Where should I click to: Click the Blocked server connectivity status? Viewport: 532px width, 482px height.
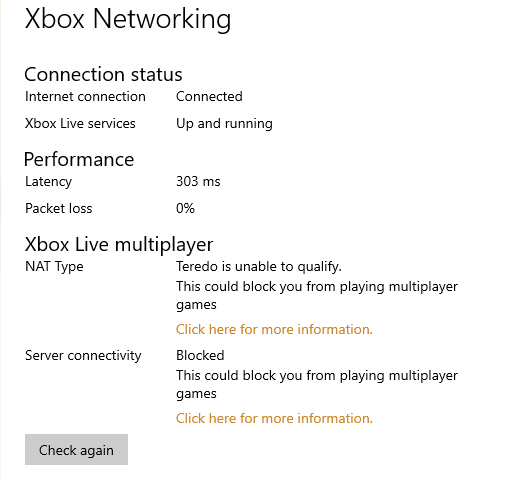(200, 355)
